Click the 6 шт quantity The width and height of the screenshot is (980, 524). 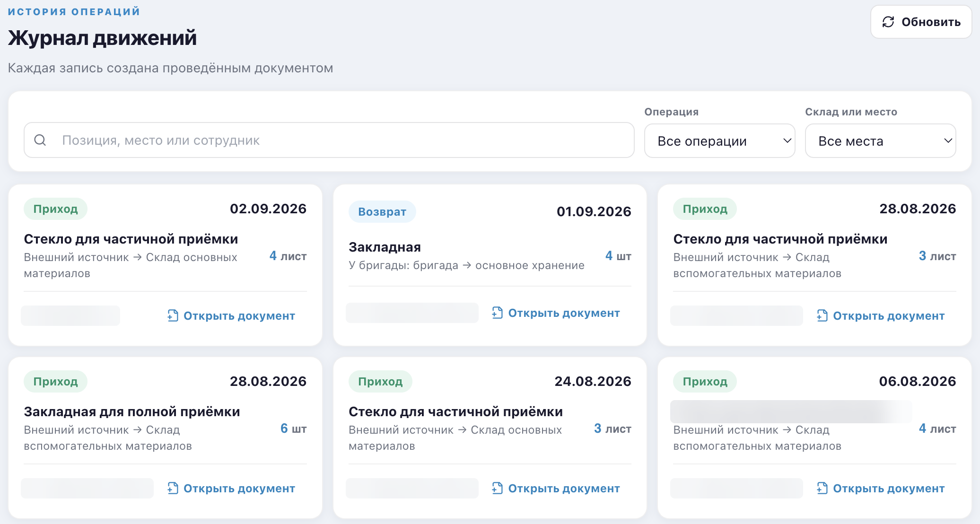point(293,429)
